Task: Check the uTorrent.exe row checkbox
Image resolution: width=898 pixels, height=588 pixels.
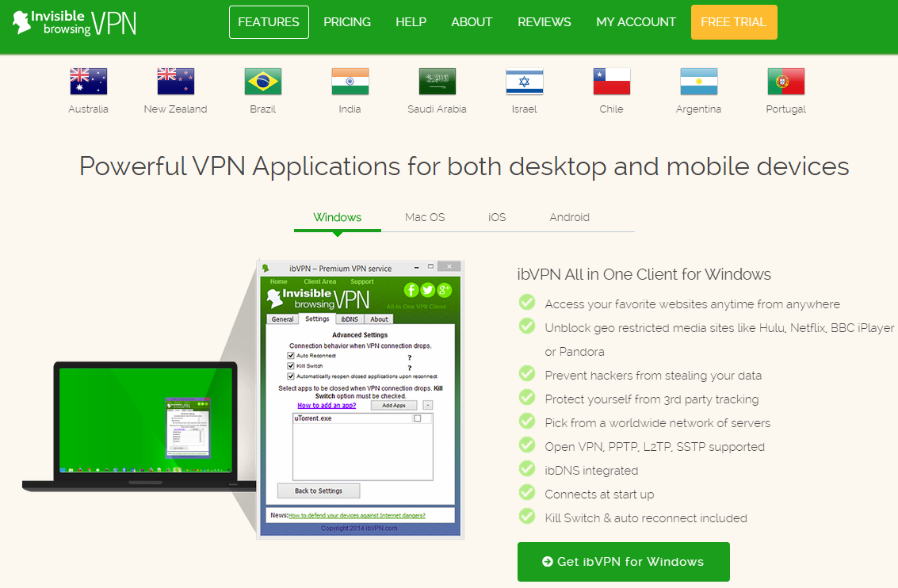Action: (418, 418)
